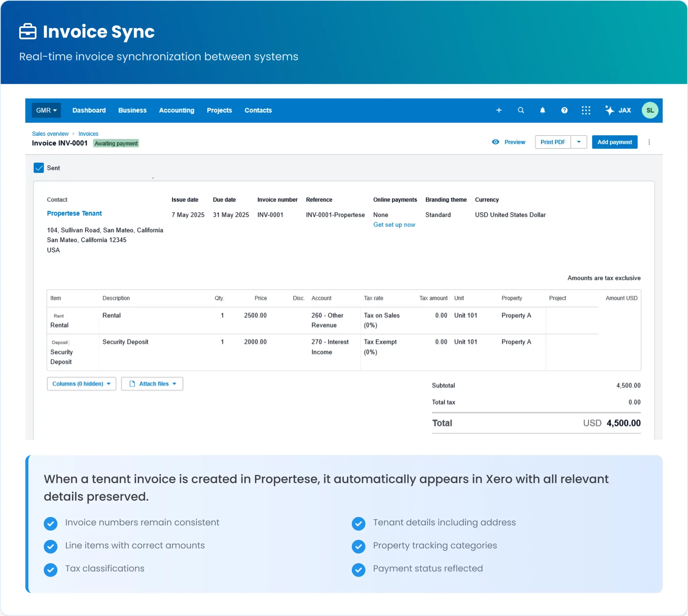This screenshot has height=616, width=688.
Task: Click the Print PDF button
Action: pos(553,142)
